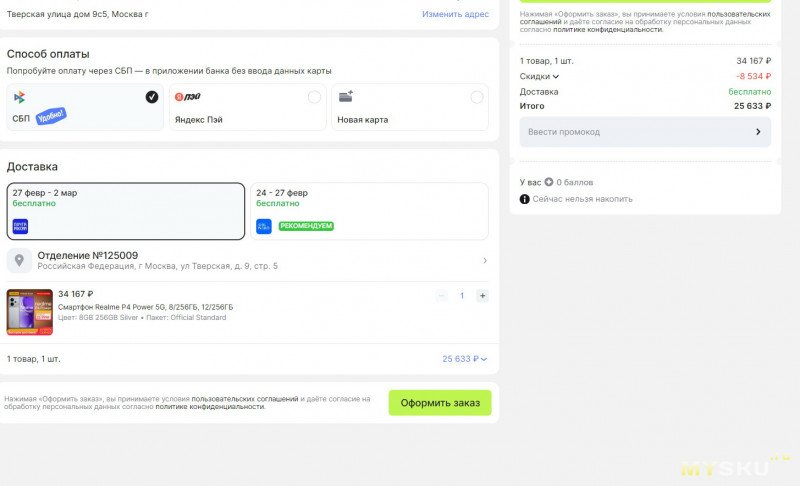Screen dimensions: 800x486
Task: Click the bonus points coin icon
Action: pyautogui.click(x=549, y=183)
